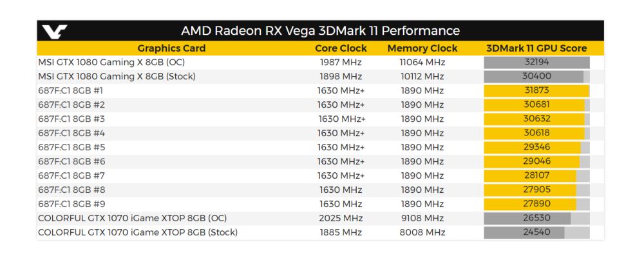Click the 32194 score bar
644x258 pixels.
pos(536,63)
